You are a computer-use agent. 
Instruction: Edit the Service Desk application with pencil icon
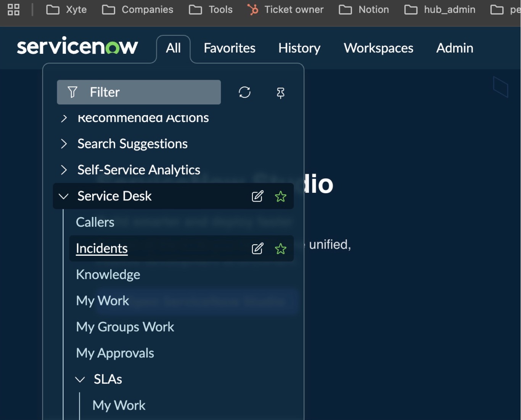pos(257,196)
